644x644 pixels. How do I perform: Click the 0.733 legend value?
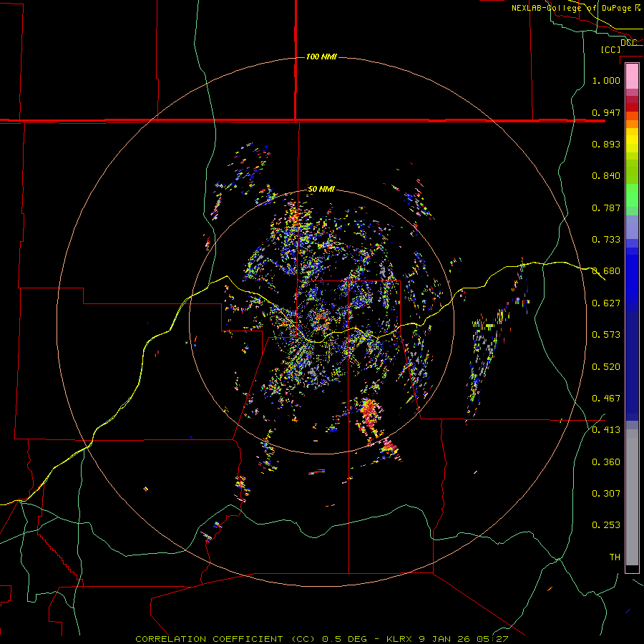pos(606,240)
